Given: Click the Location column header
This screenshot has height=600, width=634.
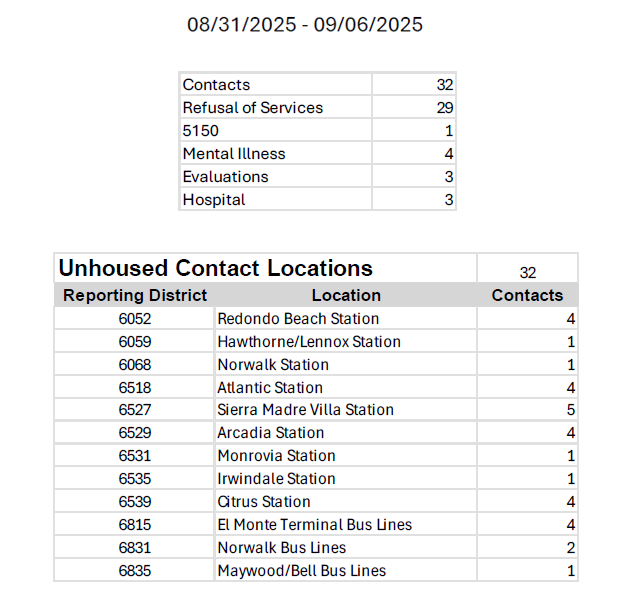Looking at the screenshot, I should [x=346, y=295].
